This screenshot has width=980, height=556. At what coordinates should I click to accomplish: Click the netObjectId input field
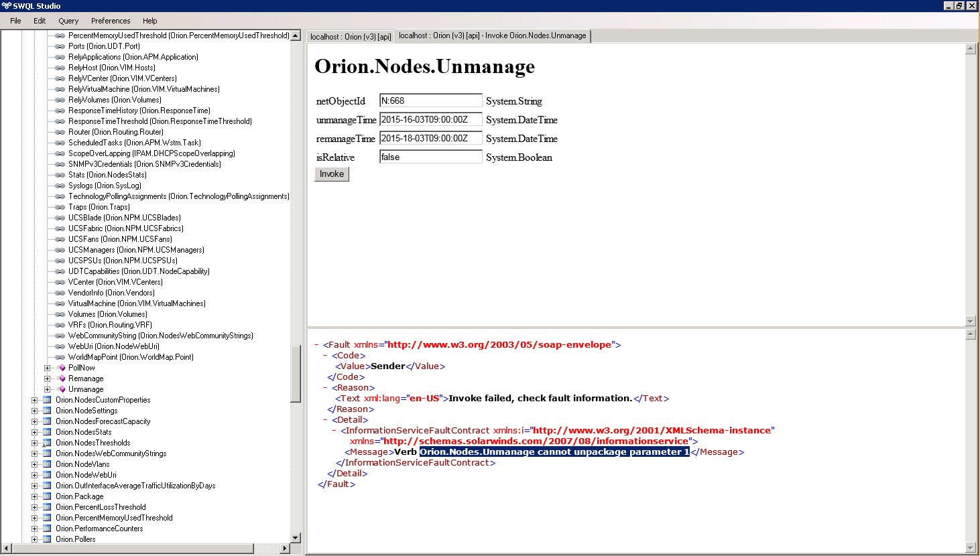tap(430, 101)
